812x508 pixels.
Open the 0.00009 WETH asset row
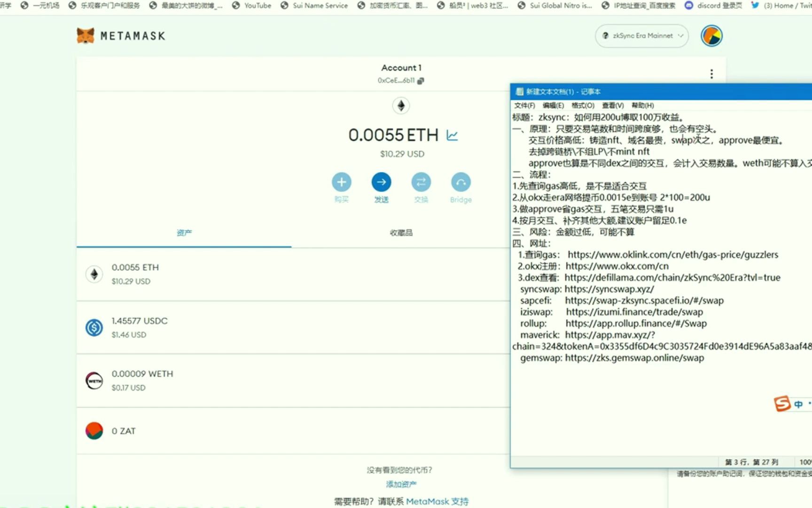293,381
